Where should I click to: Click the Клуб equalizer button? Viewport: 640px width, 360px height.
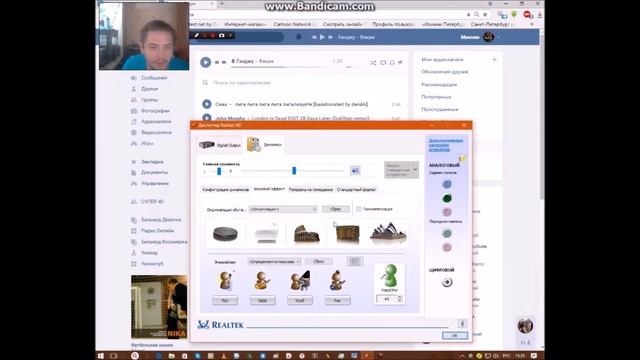point(300,301)
